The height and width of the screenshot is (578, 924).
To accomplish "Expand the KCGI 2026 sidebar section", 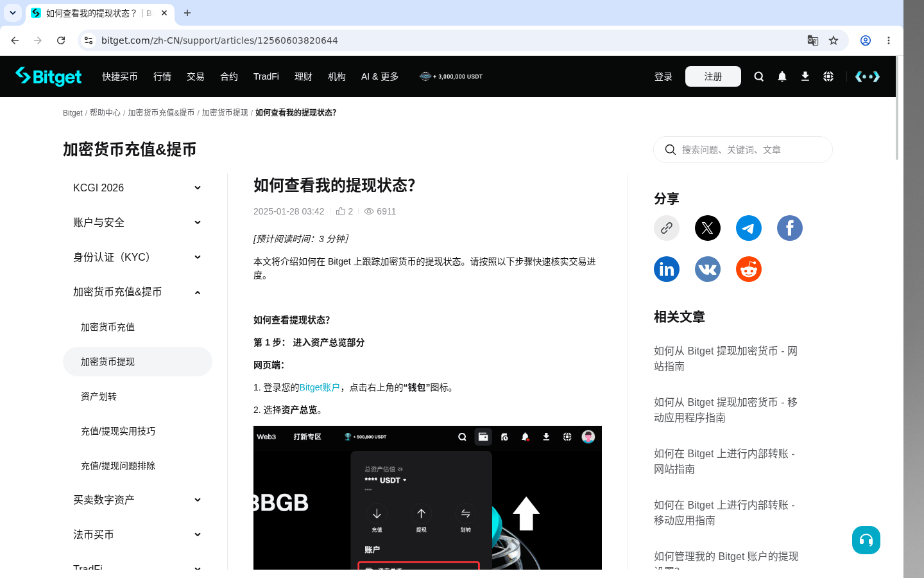I will point(137,188).
